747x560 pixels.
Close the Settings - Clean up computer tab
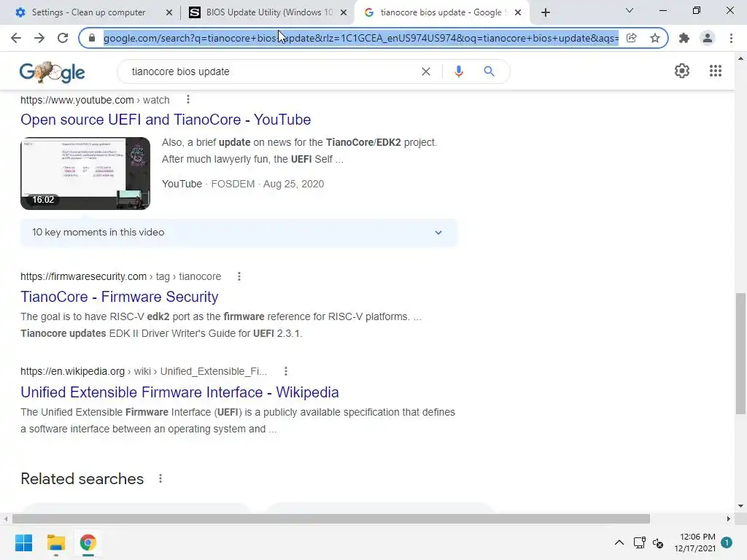pos(169,12)
